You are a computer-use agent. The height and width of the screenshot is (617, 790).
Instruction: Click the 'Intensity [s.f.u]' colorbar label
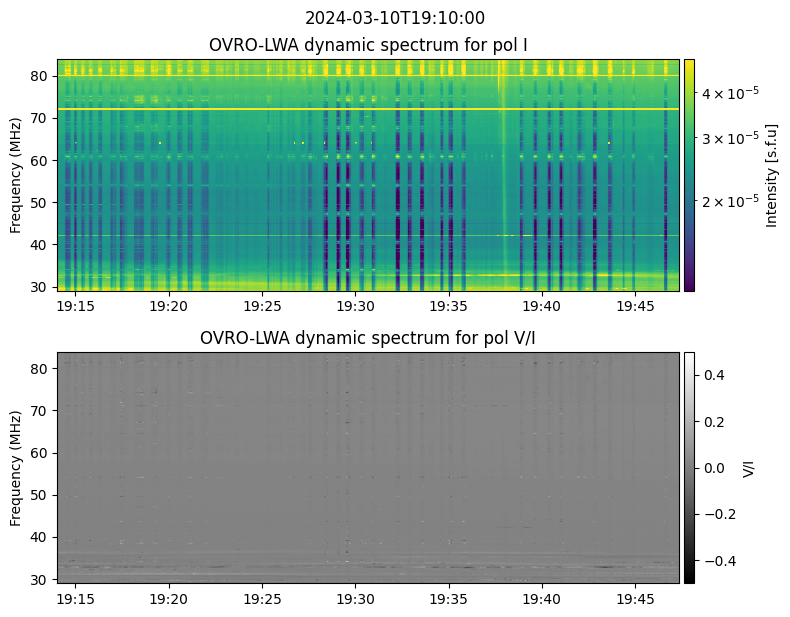(771, 175)
